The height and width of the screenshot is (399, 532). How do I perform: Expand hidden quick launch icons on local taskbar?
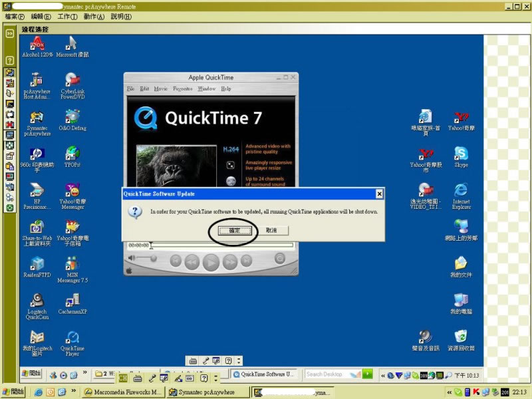click(x=73, y=391)
